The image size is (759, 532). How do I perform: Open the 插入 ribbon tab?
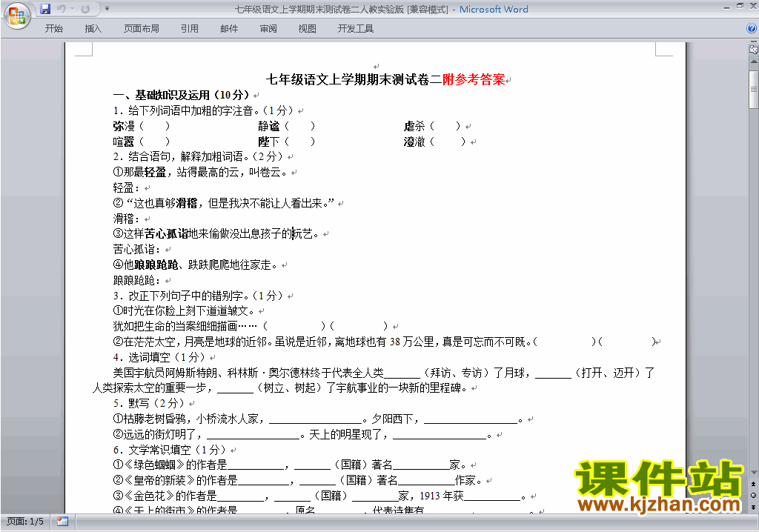[x=93, y=29]
